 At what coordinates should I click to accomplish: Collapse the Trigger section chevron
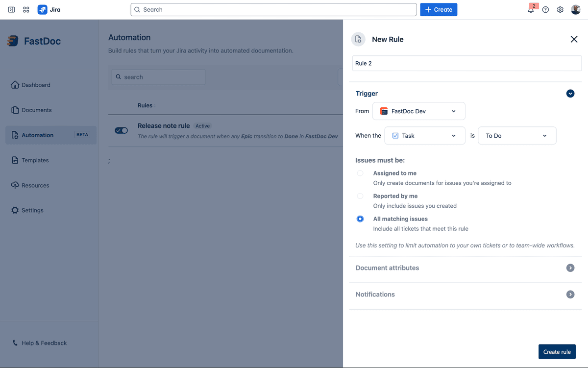570,93
